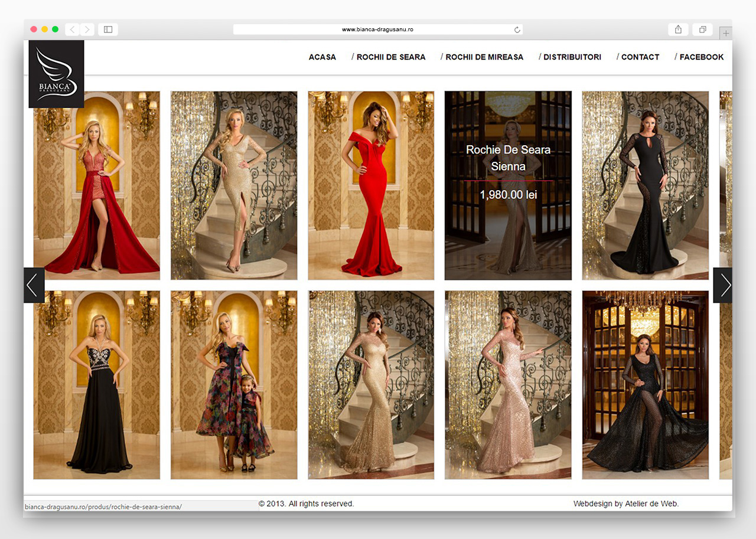Open the FACEBOOK menu link
This screenshot has width=756, height=539.
(702, 57)
